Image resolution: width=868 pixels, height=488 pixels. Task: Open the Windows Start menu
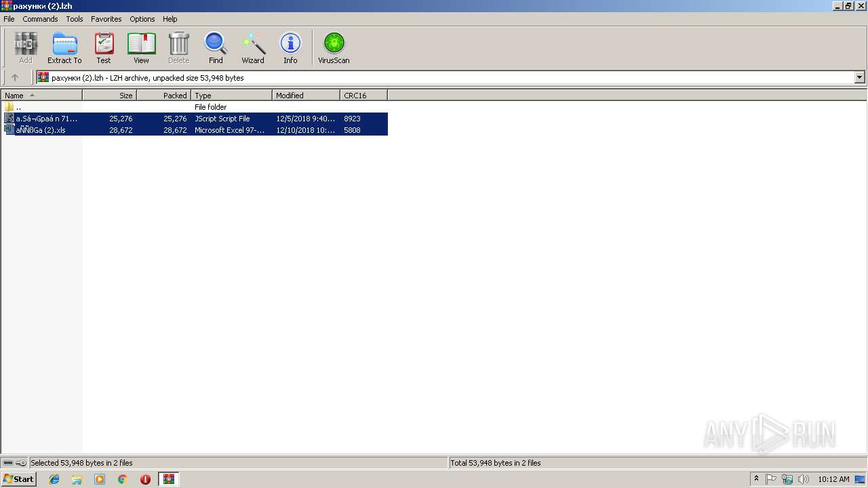tap(18, 479)
